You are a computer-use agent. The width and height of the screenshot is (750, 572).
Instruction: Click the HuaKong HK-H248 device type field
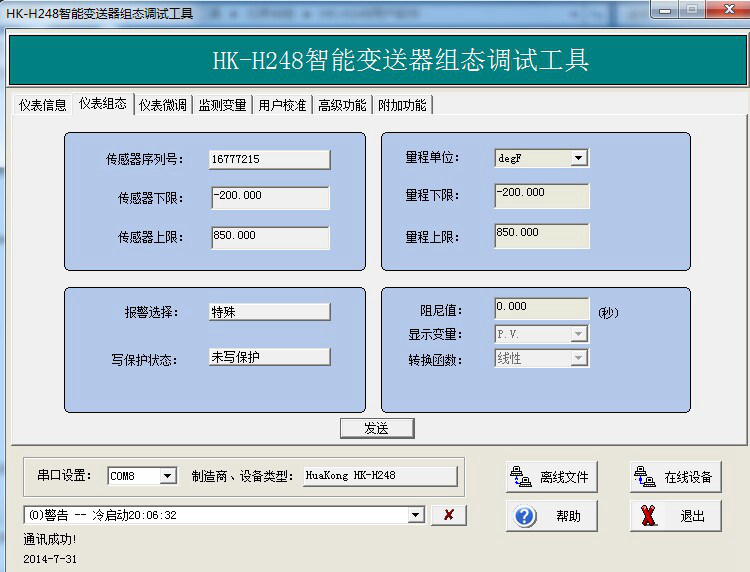click(380, 476)
